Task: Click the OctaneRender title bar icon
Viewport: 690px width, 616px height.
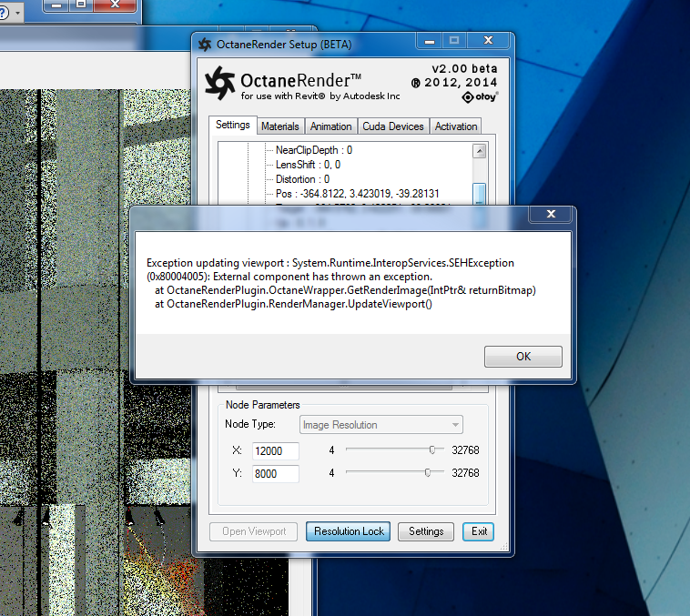Action: pos(205,45)
